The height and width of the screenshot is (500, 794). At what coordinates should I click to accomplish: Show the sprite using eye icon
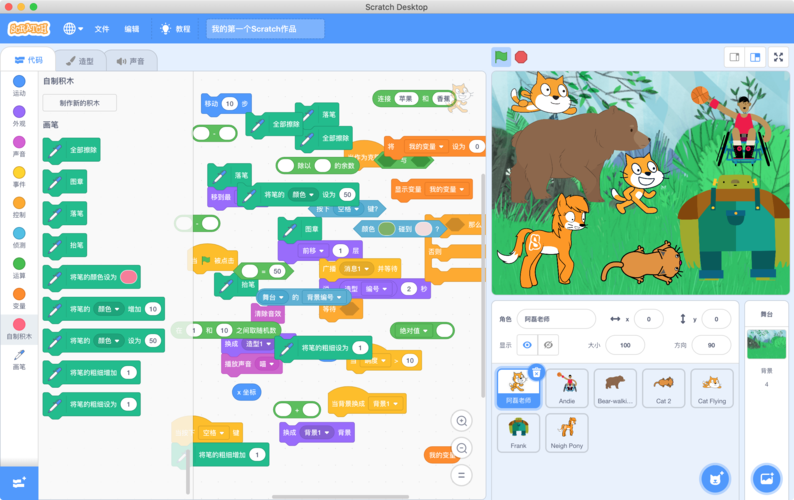[527, 345]
